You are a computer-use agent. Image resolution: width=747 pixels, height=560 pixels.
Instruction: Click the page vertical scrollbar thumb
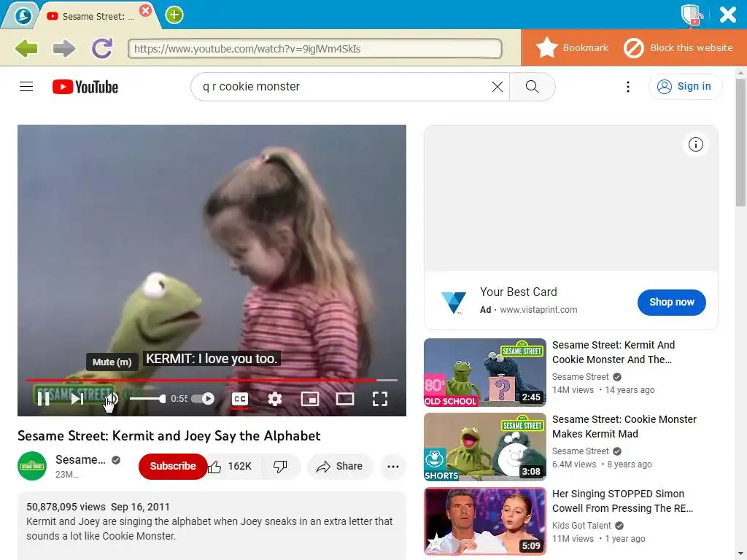(x=740, y=142)
